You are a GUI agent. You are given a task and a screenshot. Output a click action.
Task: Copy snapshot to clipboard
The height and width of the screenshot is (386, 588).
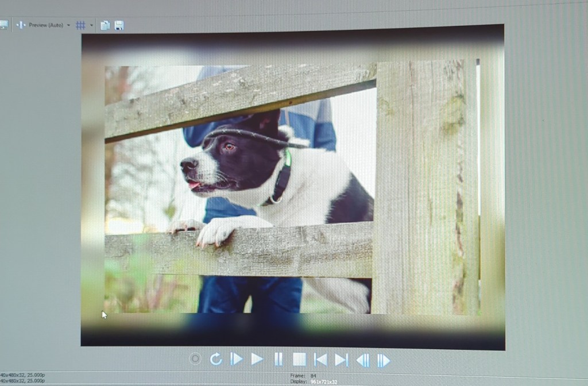tap(105, 25)
